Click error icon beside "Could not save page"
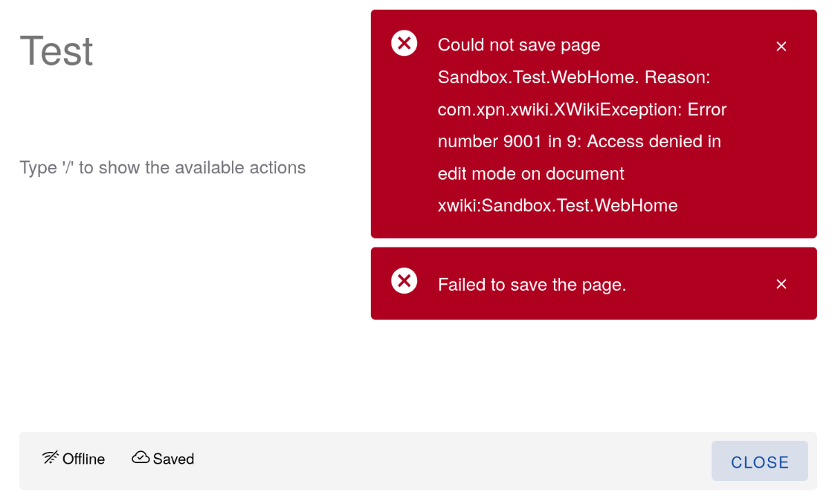Image resolution: width=832 pixels, height=504 pixels. point(404,43)
